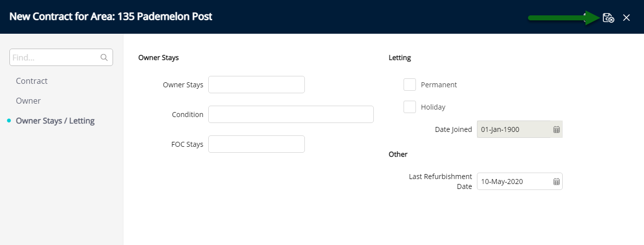Click the Date Joined 01-Jan-1900 field

click(520, 129)
